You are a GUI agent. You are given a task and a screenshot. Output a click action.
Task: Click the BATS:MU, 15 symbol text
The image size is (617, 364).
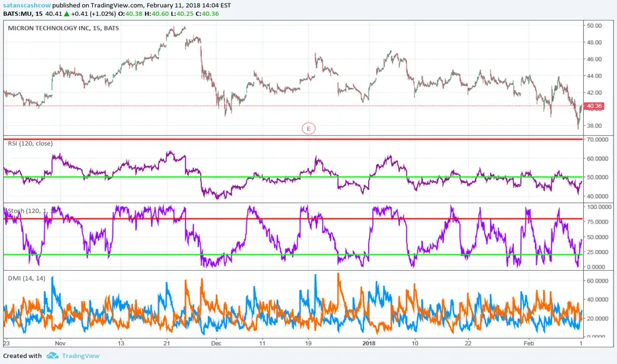23,14
